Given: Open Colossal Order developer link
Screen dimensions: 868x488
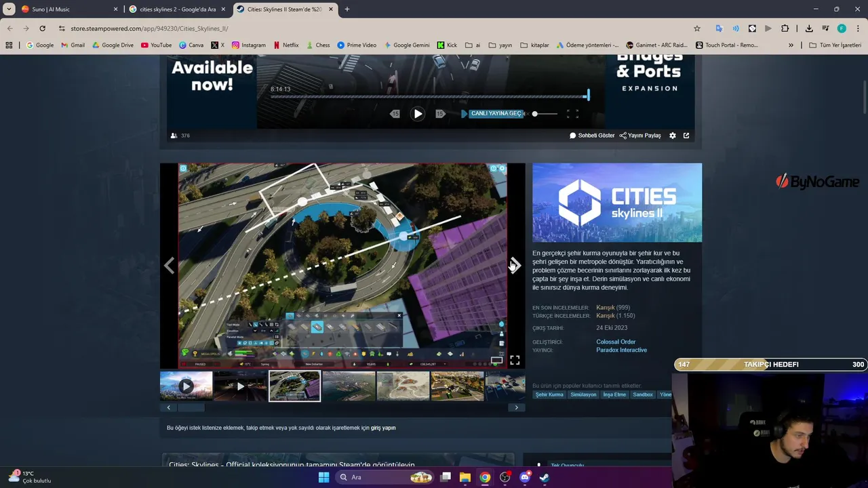Looking at the screenshot, I should click(616, 342).
